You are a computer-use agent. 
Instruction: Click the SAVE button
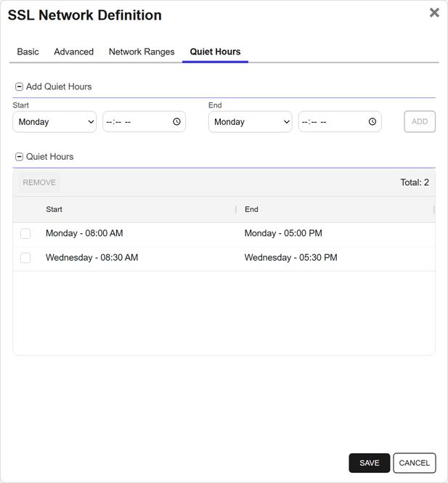370,463
